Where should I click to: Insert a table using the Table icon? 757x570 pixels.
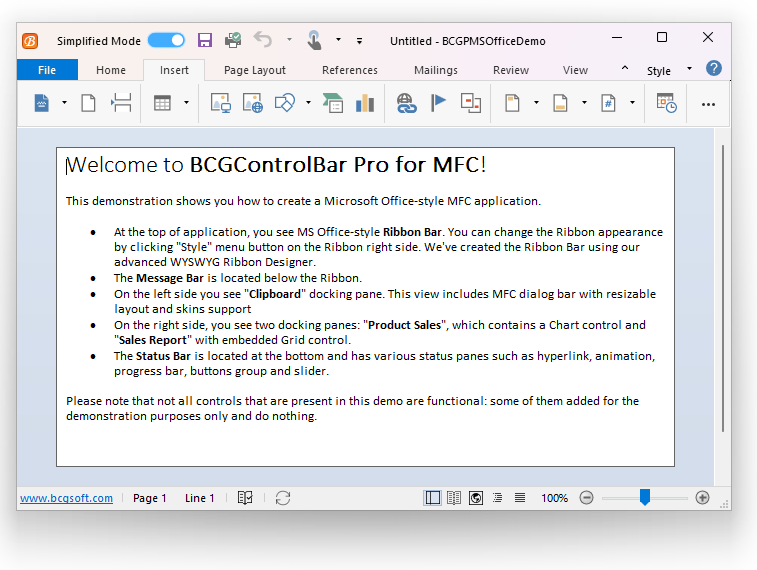[x=162, y=103]
